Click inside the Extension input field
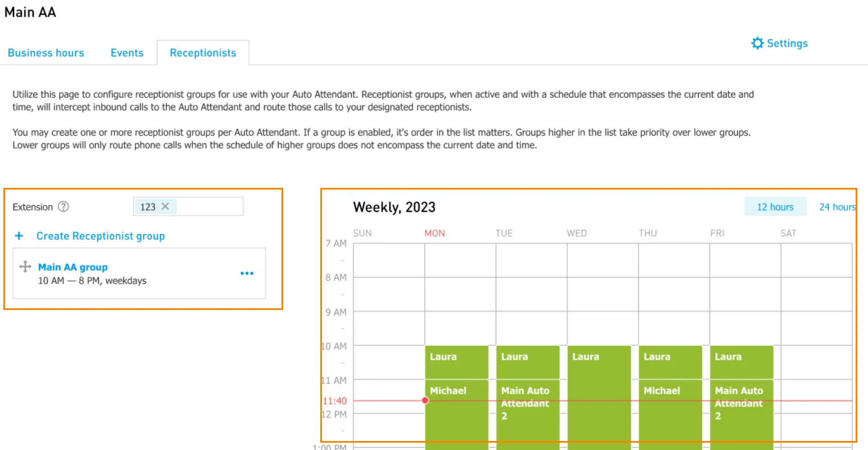This screenshot has height=450, width=868. [189, 206]
